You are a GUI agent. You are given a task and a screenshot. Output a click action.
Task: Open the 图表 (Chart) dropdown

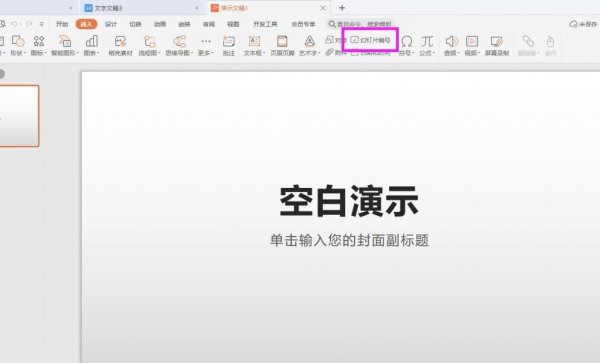(x=91, y=46)
